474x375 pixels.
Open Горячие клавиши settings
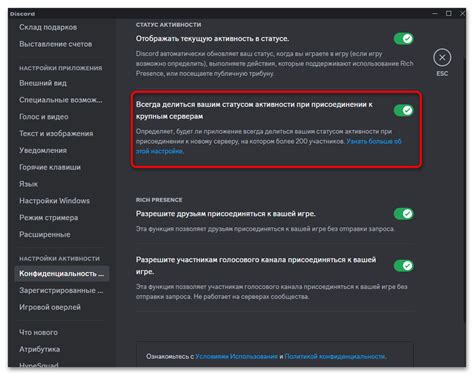coord(50,167)
